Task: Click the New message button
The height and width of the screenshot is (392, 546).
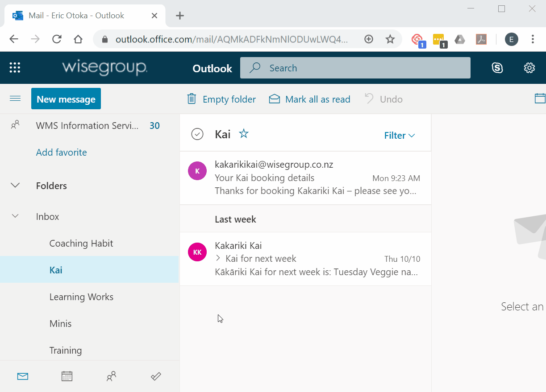Action: [x=66, y=99]
